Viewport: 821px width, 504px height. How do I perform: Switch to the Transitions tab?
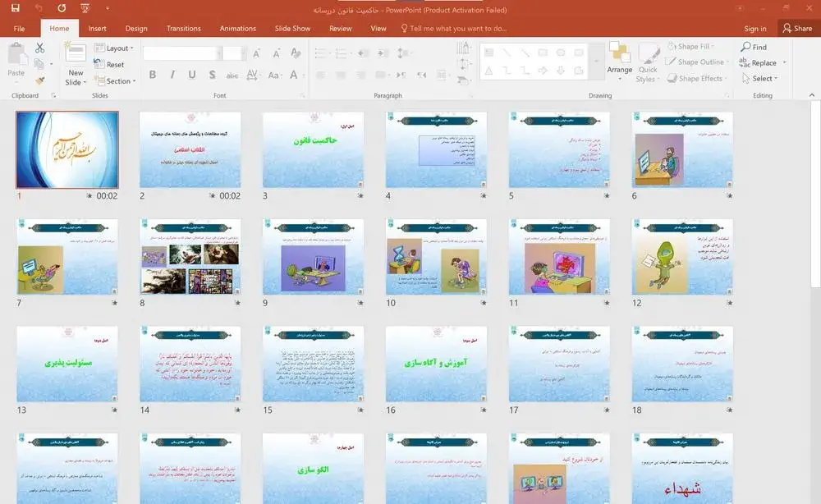click(183, 29)
